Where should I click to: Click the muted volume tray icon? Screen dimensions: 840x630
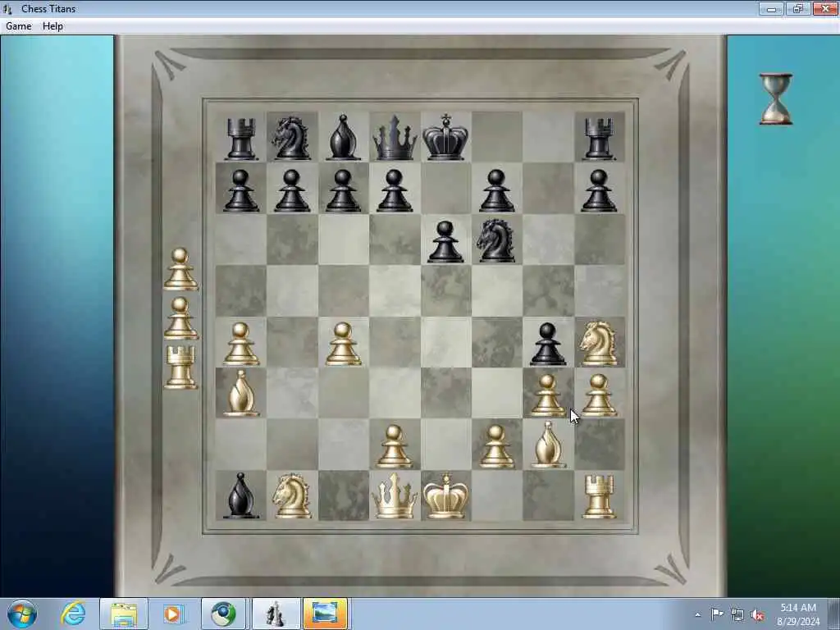(757, 614)
